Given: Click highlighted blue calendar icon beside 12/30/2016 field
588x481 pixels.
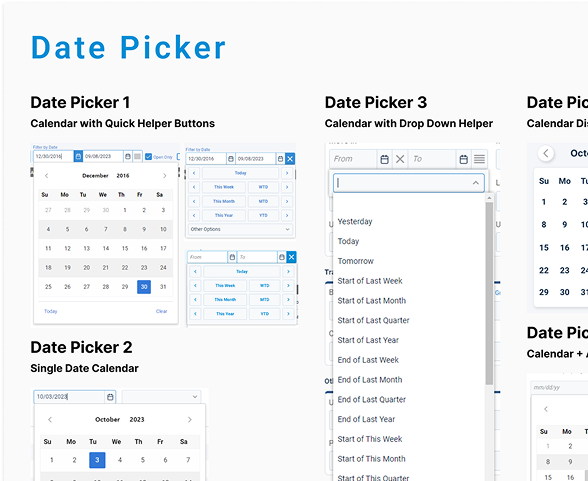Looking at the screenshot, I should 78,156.
